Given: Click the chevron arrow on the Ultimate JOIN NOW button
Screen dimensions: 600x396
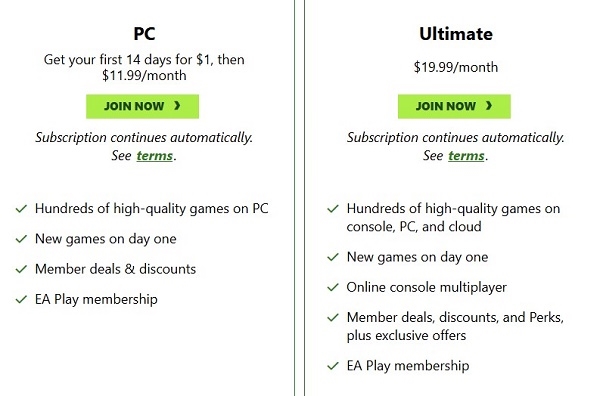Looking at the screenshot, I should pos(489,106).
